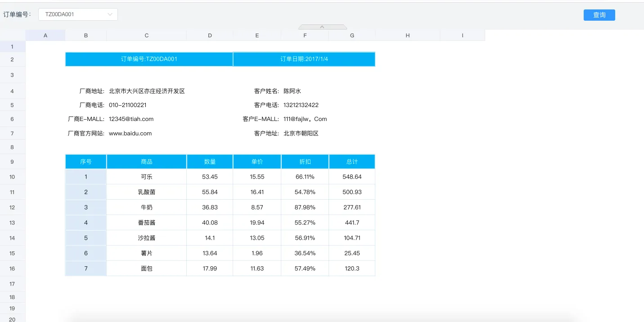Select the 可乐 product cell
Screen dimensions: 644x322
tap(146, 177)
